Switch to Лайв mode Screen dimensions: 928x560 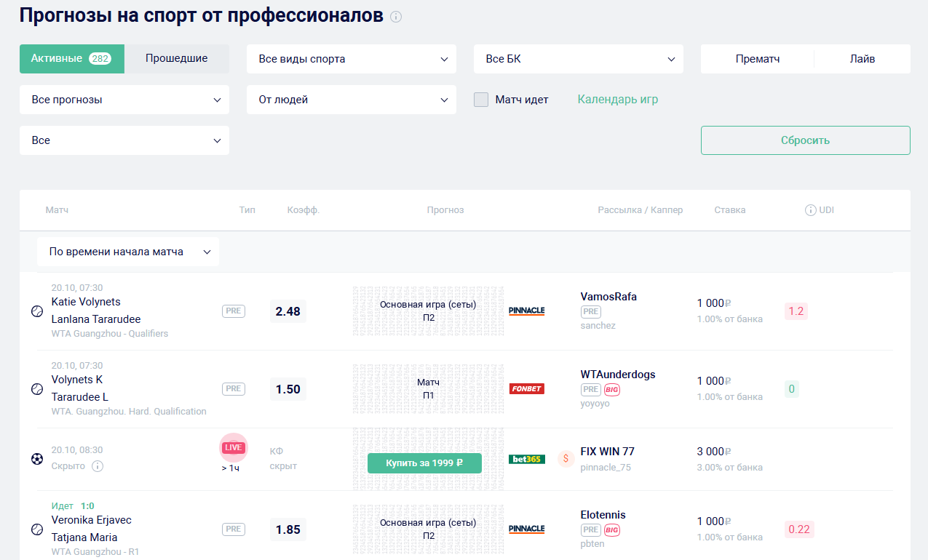[x=862, y=59]
